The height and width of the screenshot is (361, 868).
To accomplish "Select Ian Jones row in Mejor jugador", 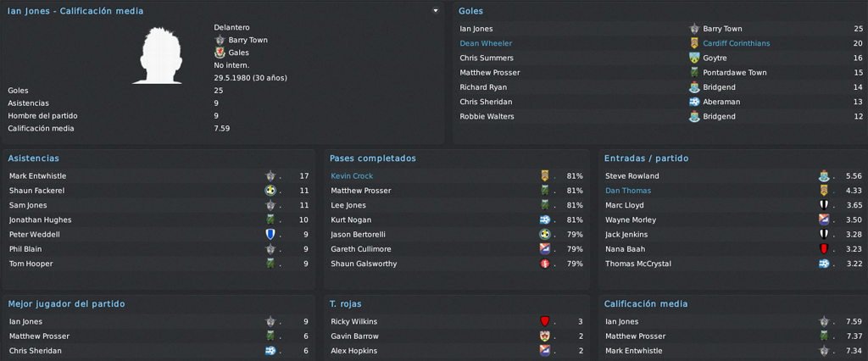I will (159, 322).
